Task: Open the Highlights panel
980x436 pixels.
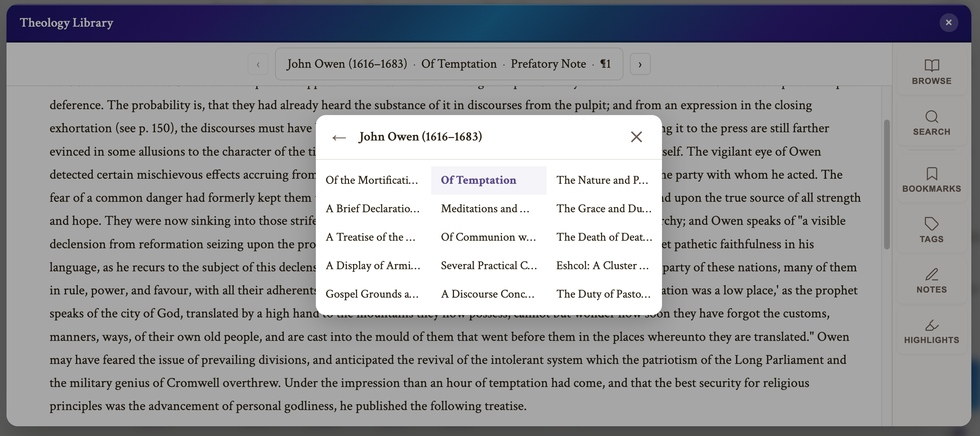Action: coord(931,331)
